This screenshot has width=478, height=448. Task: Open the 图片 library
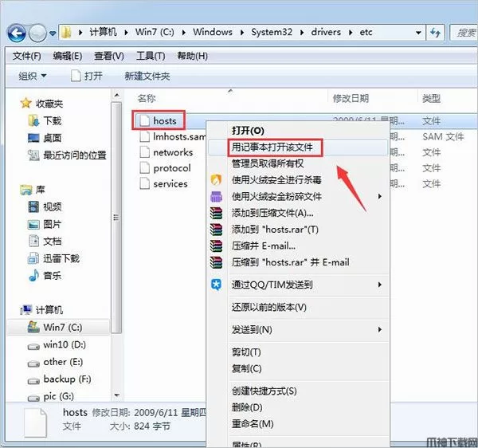(x=45, y=224)
